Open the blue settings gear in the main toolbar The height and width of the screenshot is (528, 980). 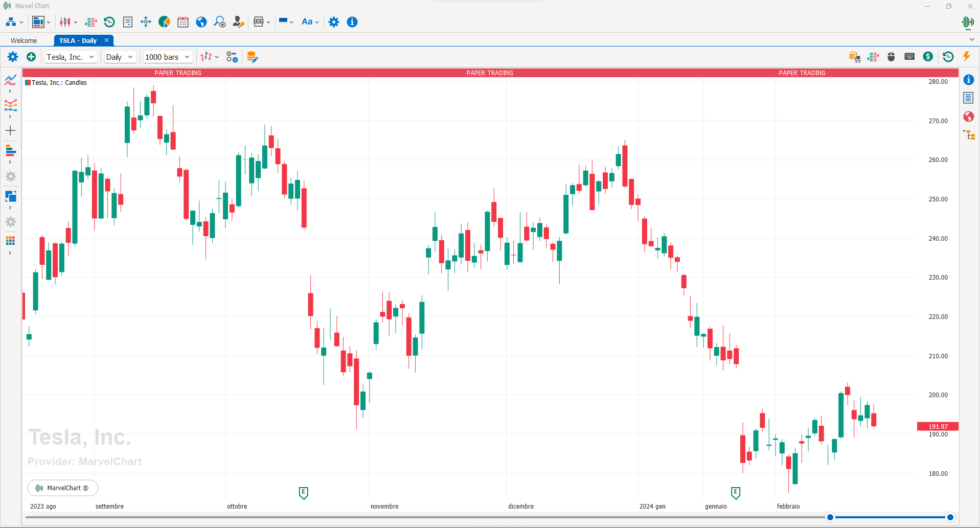pyautogui.click(x=334, y=22)
